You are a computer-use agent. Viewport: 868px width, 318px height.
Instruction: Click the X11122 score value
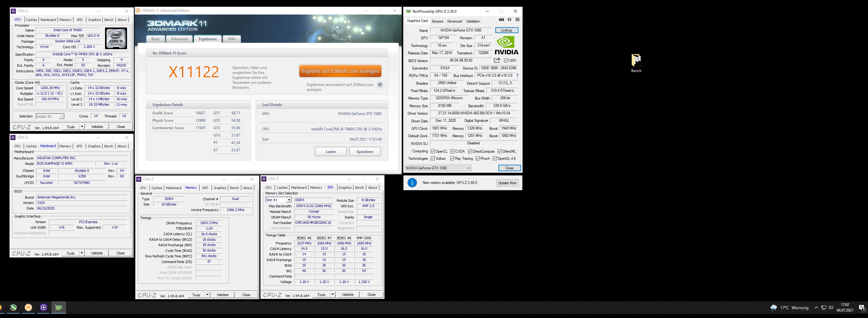(x=194, y=72)
